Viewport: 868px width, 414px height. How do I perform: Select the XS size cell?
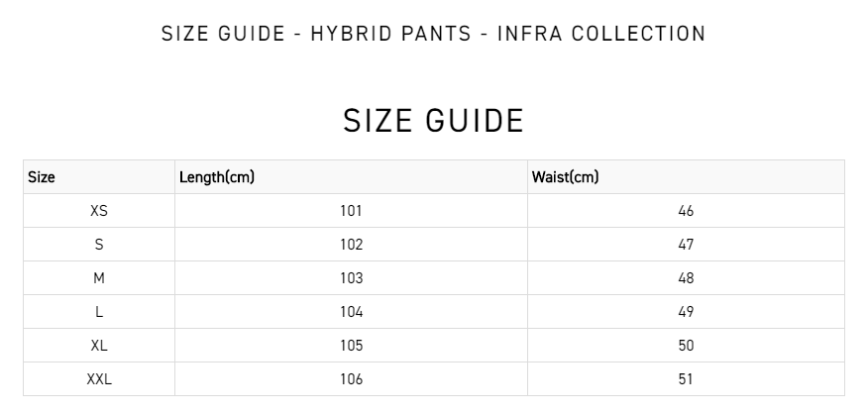[x=99, y=211]
